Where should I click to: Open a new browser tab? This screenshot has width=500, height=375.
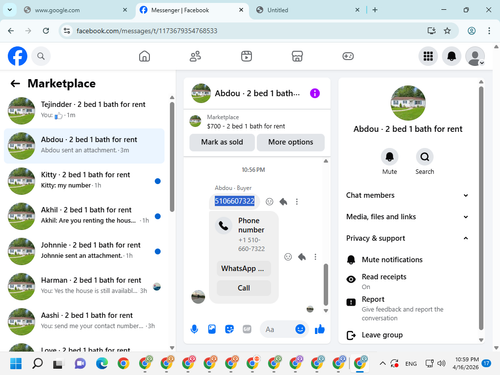click(x=375, y=10)
